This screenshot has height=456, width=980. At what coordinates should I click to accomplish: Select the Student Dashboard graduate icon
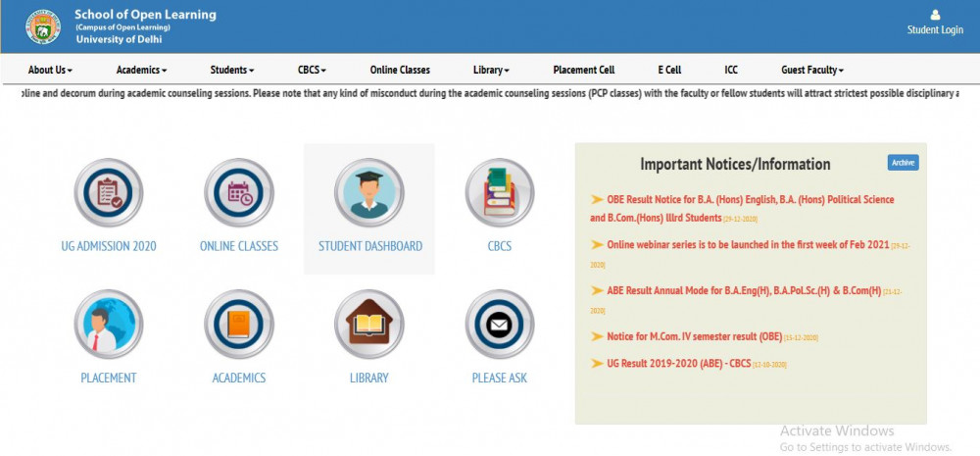click(x=369, y=192)
